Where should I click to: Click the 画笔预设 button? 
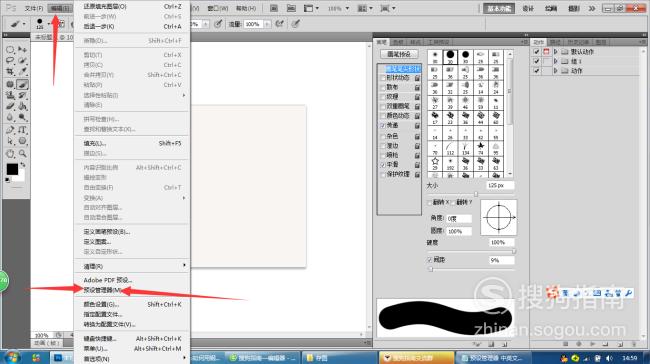coord(399,54)
